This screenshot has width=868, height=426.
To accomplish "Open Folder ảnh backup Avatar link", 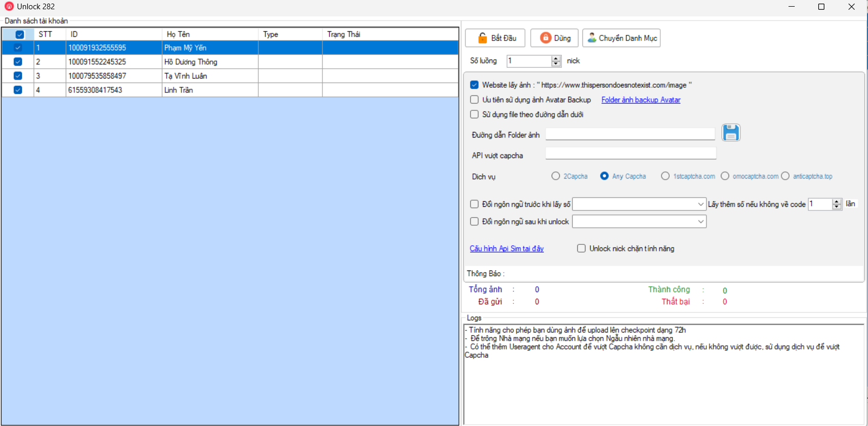I will 640,100.
